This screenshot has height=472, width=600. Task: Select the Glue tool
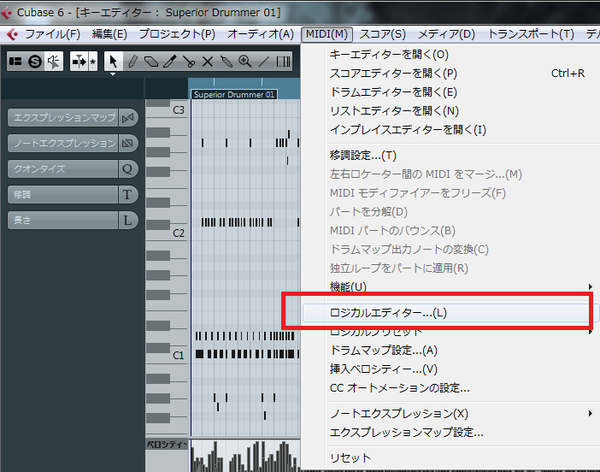pyautogui.click(x=226, y=61)
